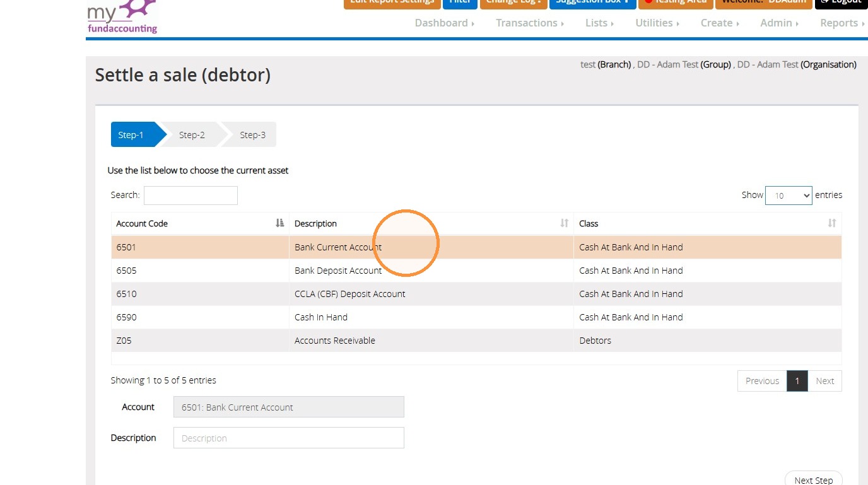Click the Debtors class cell
The image size is (868, 485).
pos(708,341)
